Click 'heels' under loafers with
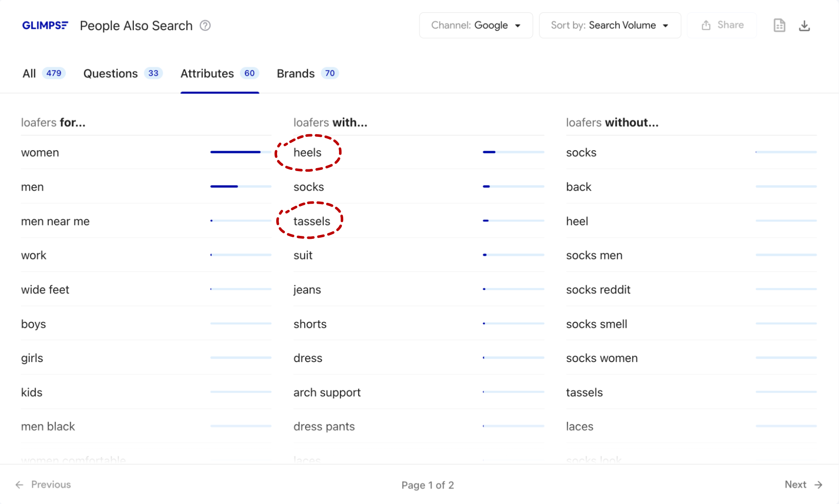 (x=308, y=152)
